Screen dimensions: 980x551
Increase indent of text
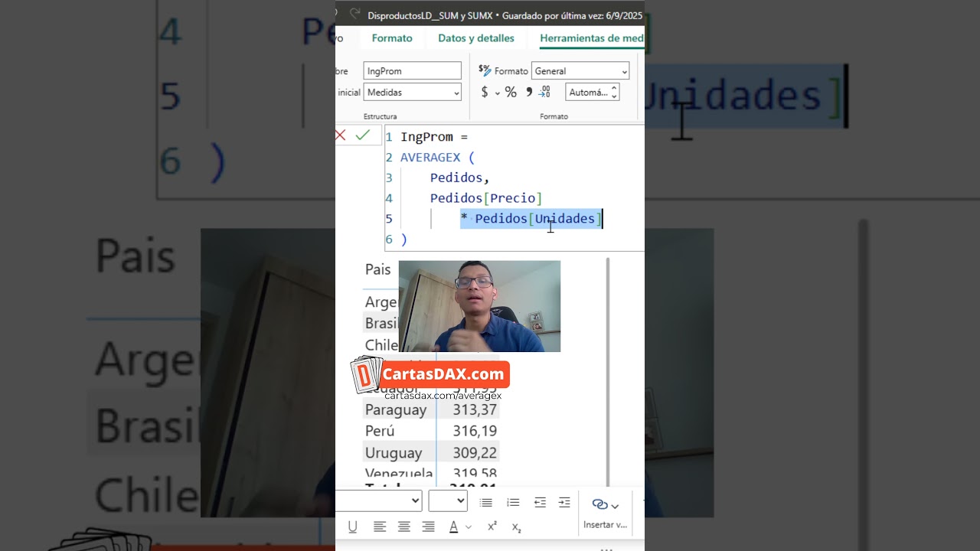(x=564, y=502)
